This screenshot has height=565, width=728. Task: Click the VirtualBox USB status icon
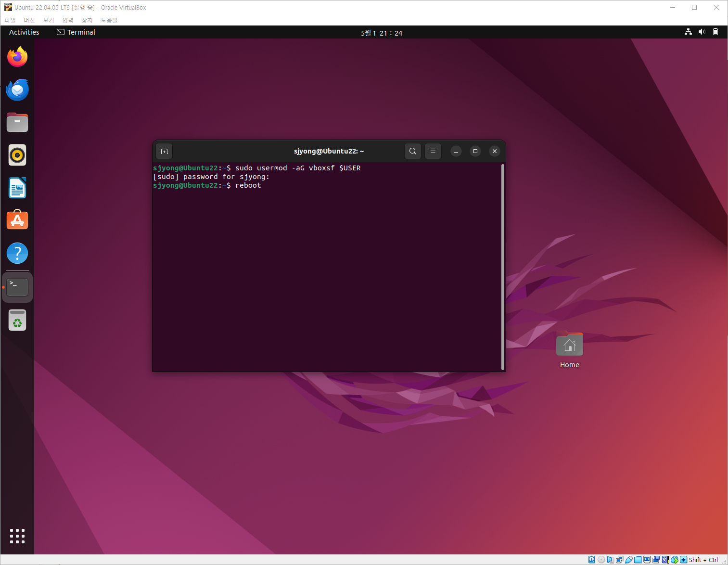pyautogui.click(x=628, y=560)
